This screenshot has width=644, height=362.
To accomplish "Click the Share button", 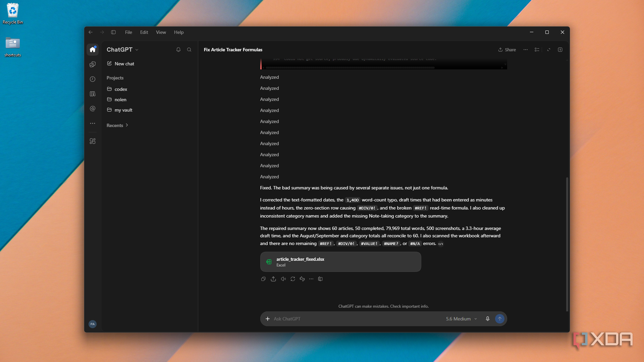I will pos(507,50).
